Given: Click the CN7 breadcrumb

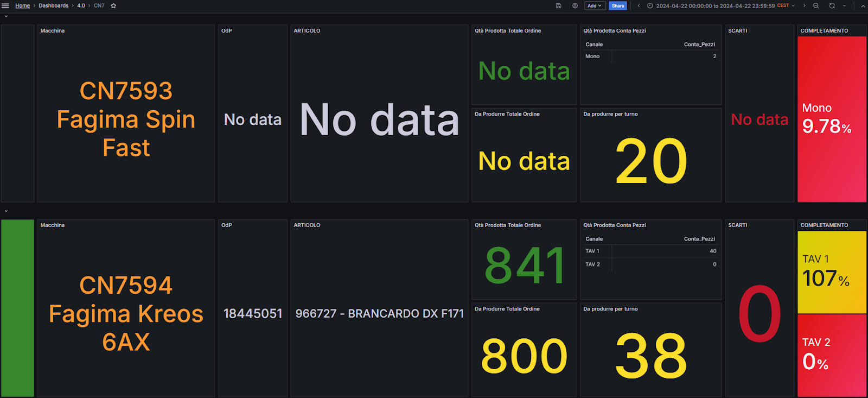Looking at the screenshot, I should 99,5.
